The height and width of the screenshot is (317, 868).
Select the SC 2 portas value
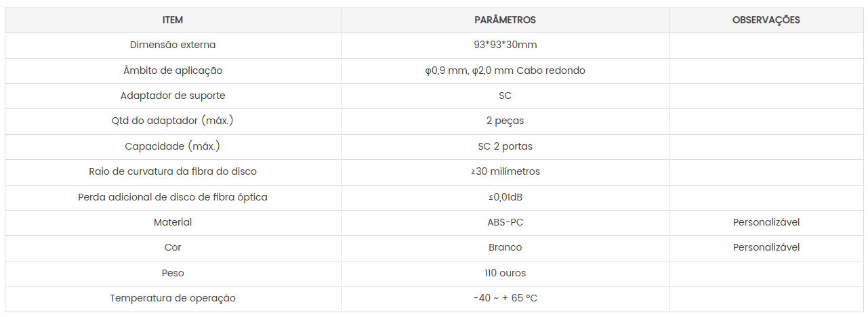coord(505,146)
